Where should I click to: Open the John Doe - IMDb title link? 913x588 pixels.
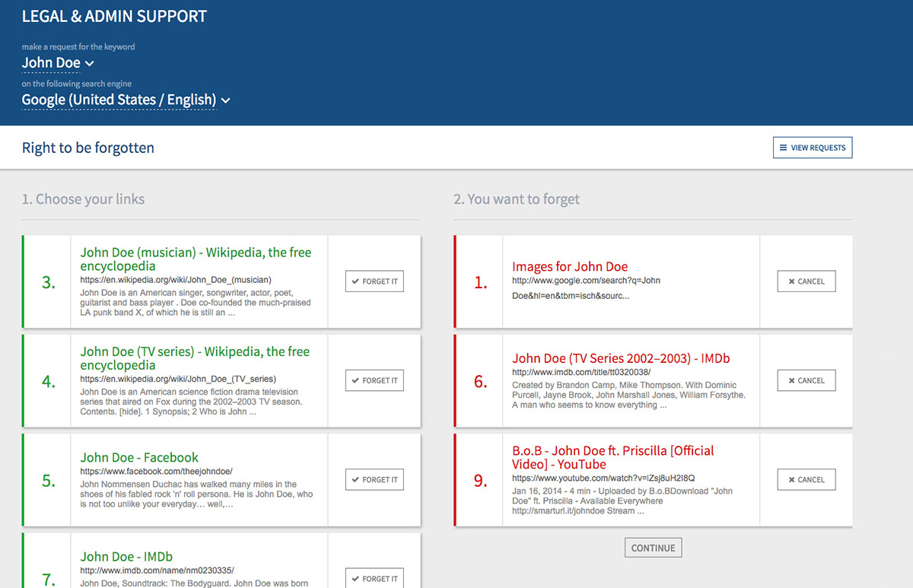pyautogui.click(x=126, y=557)
